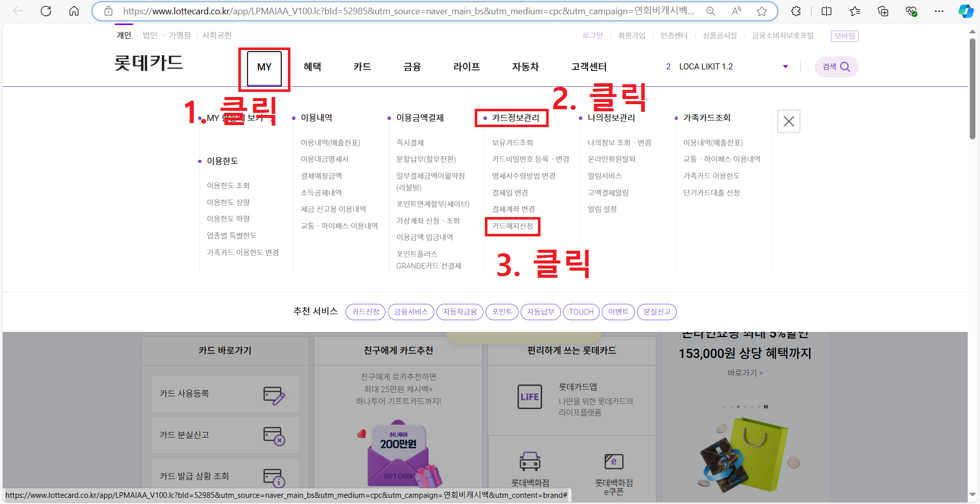
Task: Open the browser extensions puzzle icon
Action: pos(796,11)
